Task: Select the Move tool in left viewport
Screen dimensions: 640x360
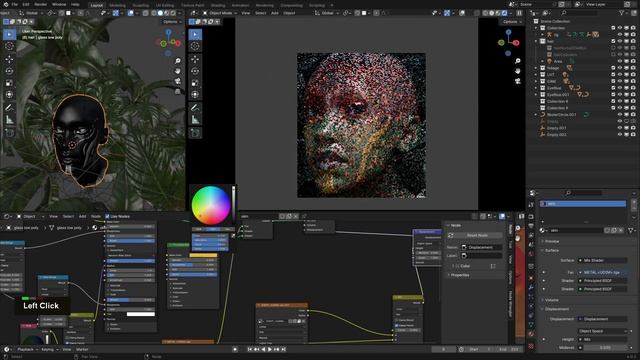Action: tap(9, 59)
